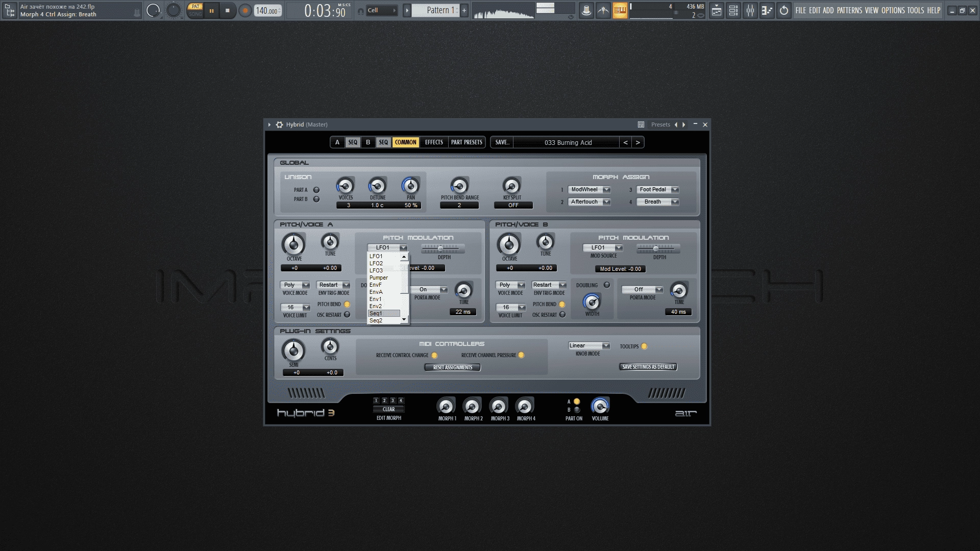Screen dimensions: 980x551
Task: Click the countdown/wait tool icon
Action: (603, 10)
